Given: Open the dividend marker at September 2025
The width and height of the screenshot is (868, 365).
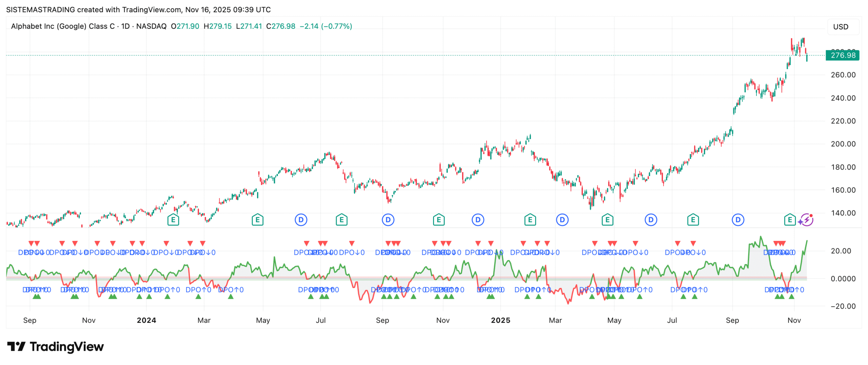Looking at the screenshot, I should point(738,220).
